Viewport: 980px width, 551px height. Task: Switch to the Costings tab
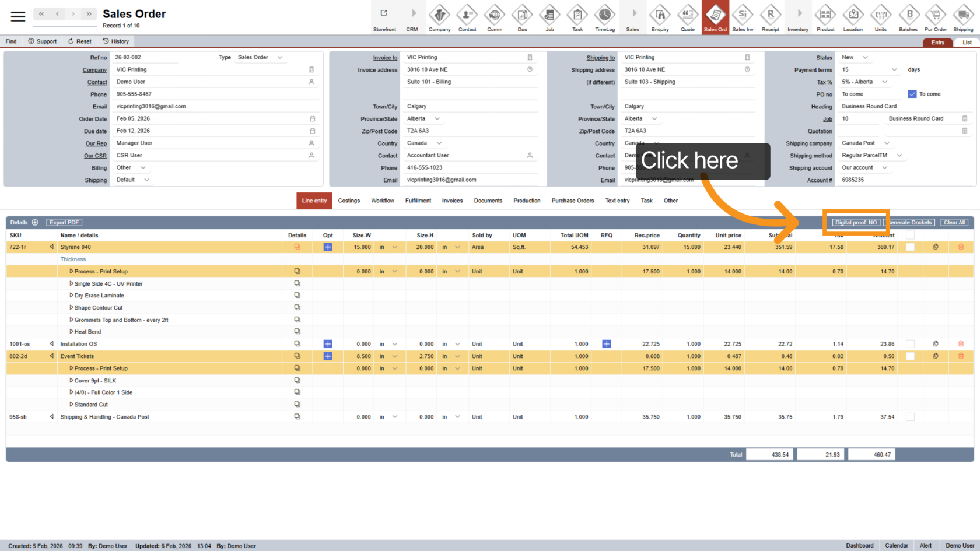349,201
